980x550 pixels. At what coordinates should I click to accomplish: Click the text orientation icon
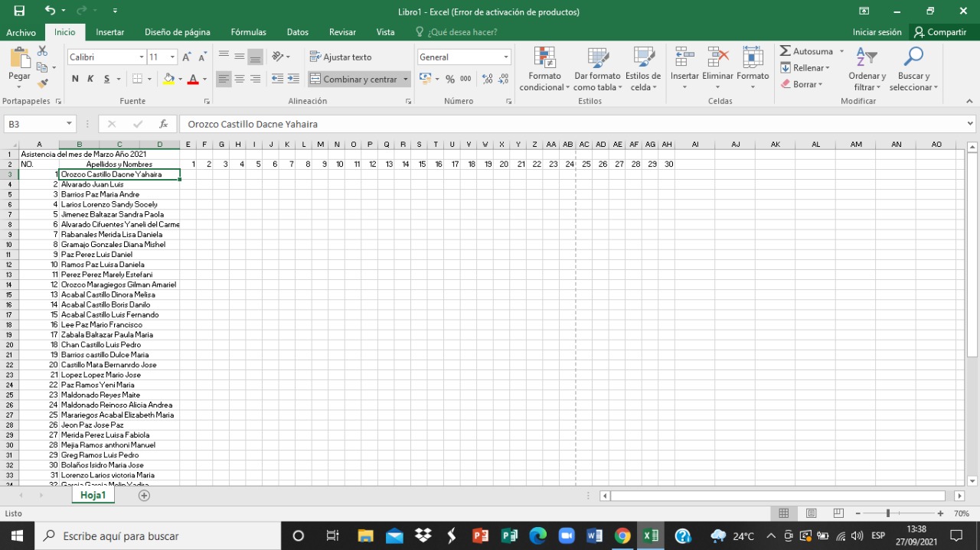[x=278, y=57]
